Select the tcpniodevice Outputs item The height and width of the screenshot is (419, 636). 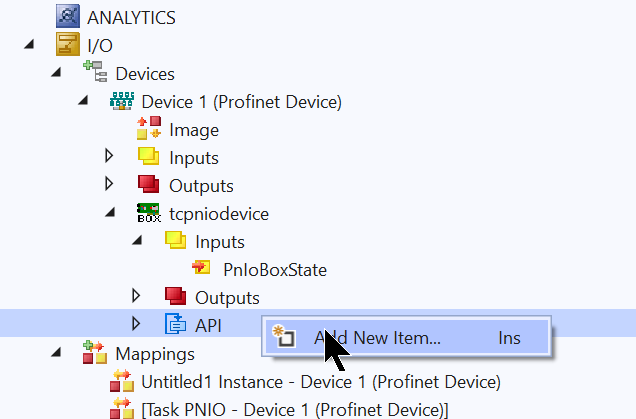coord(227,298)
